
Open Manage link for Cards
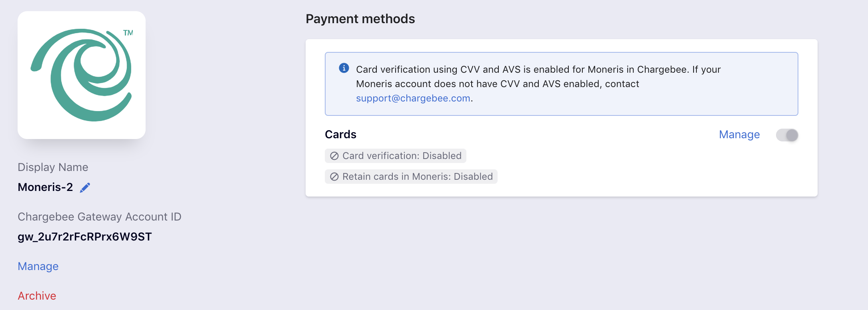tap(739, 135)
